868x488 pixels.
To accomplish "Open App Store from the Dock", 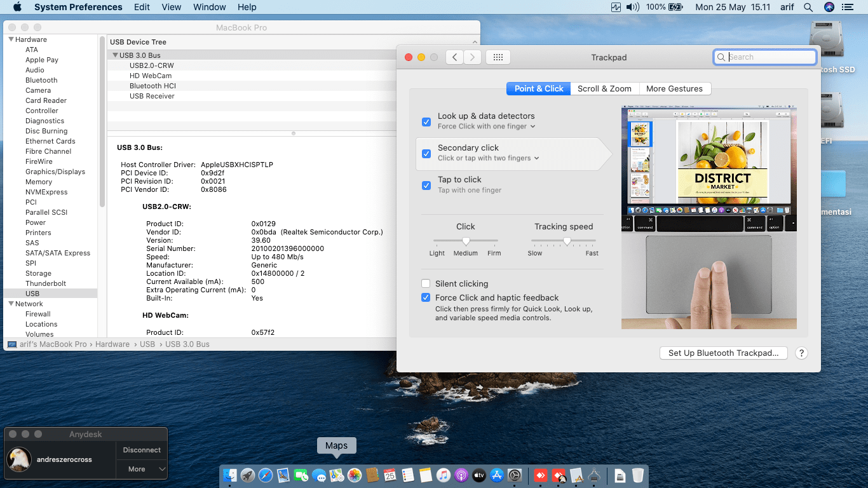I will click(496, 475).
